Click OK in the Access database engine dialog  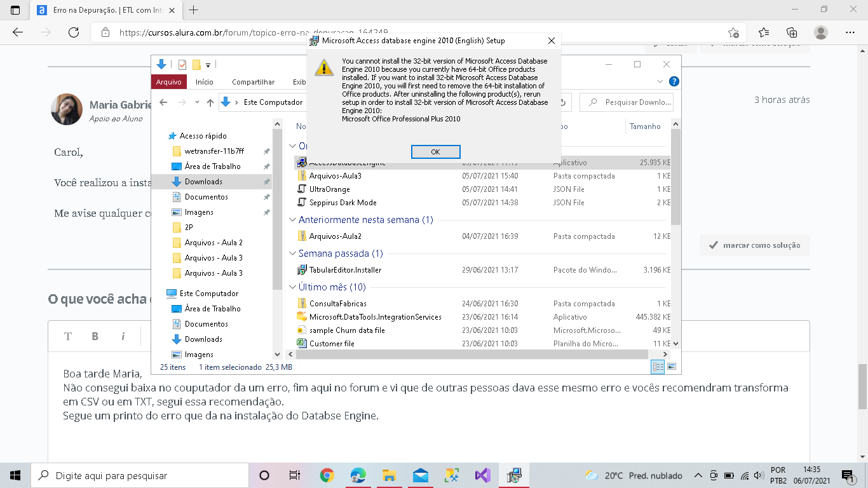pos(435,152)
